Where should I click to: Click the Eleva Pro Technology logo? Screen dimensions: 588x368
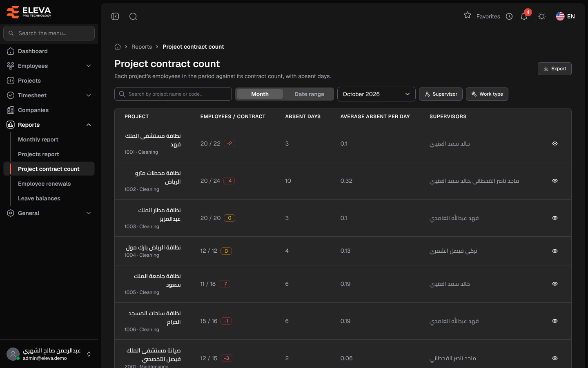pos(29,12)
